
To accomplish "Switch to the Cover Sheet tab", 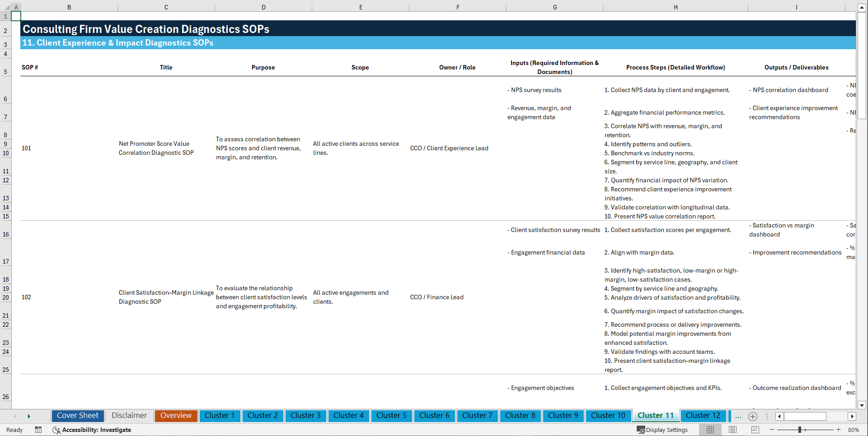I will 77,416.
